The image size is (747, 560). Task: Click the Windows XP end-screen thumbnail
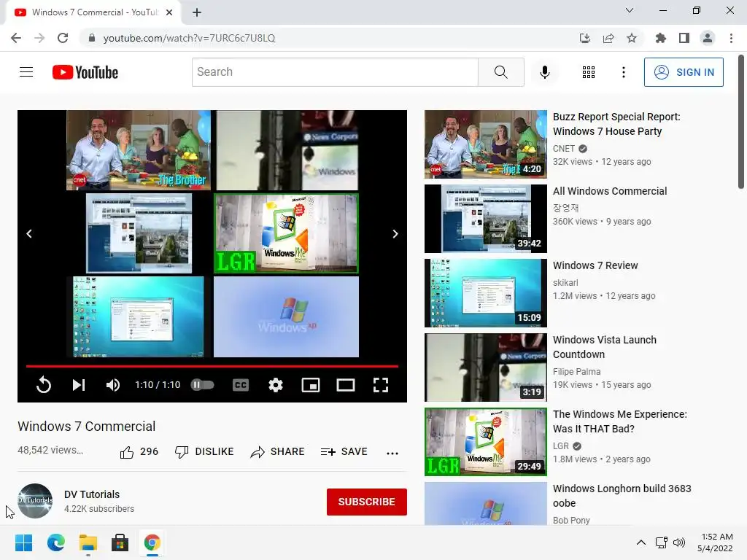(x=286, y=316)
